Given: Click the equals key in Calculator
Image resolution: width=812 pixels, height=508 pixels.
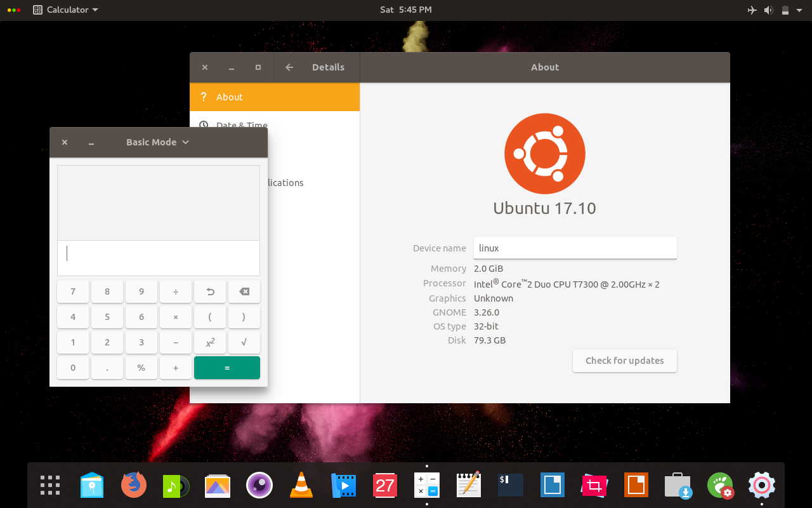Looking at the screenshot, I should point(227,368).
